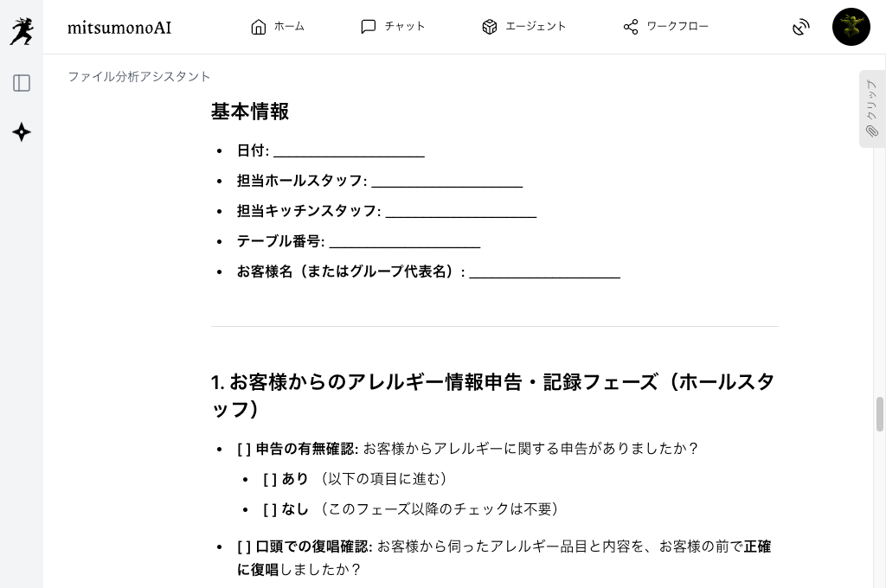Click the four-point sparkle icon in sidebar
The image size is (886, 588).
pos(22,132)
